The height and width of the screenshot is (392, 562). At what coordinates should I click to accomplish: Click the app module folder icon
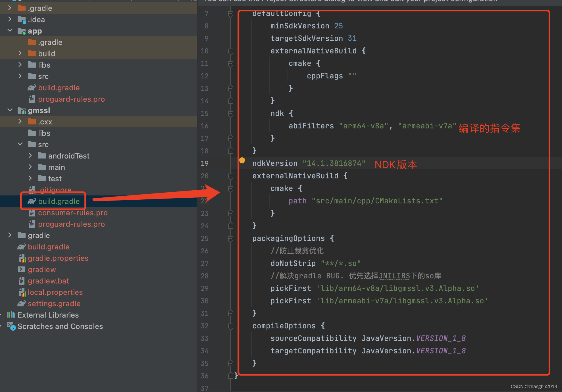22,31
